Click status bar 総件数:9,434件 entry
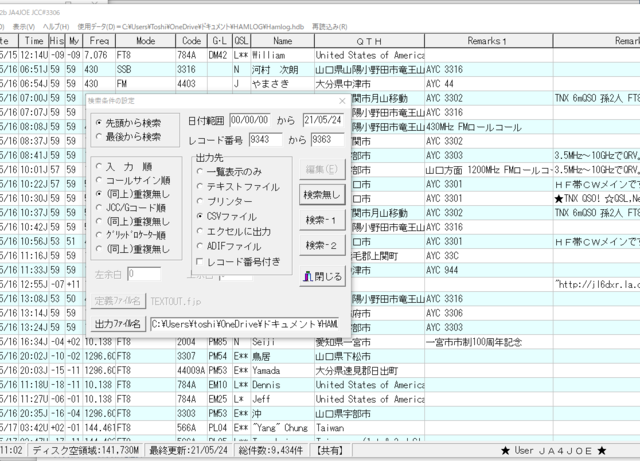Viewport: 640px width, 461px height. coord(271,450)
